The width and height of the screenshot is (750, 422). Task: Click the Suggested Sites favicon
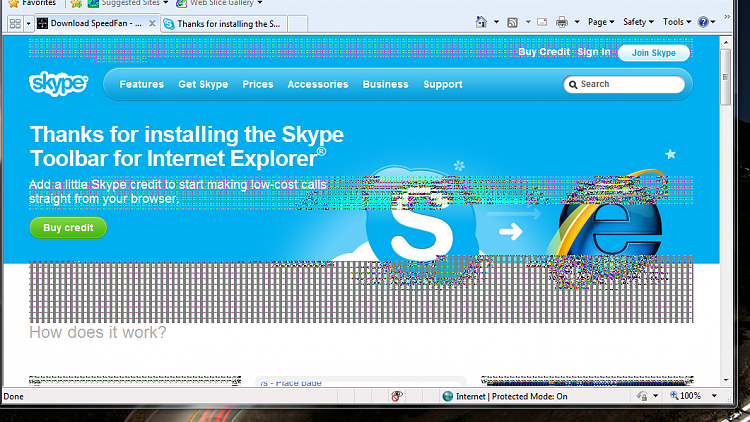point(93,3)
